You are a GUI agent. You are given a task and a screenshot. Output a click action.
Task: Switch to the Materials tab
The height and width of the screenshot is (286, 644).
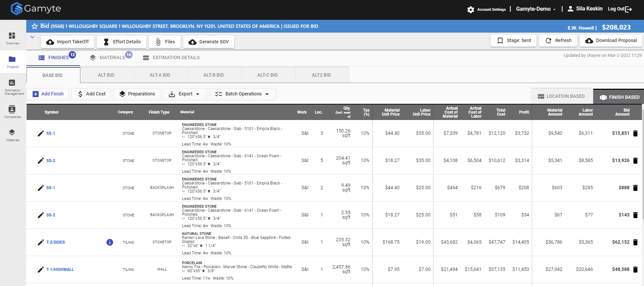coord(112,57)
